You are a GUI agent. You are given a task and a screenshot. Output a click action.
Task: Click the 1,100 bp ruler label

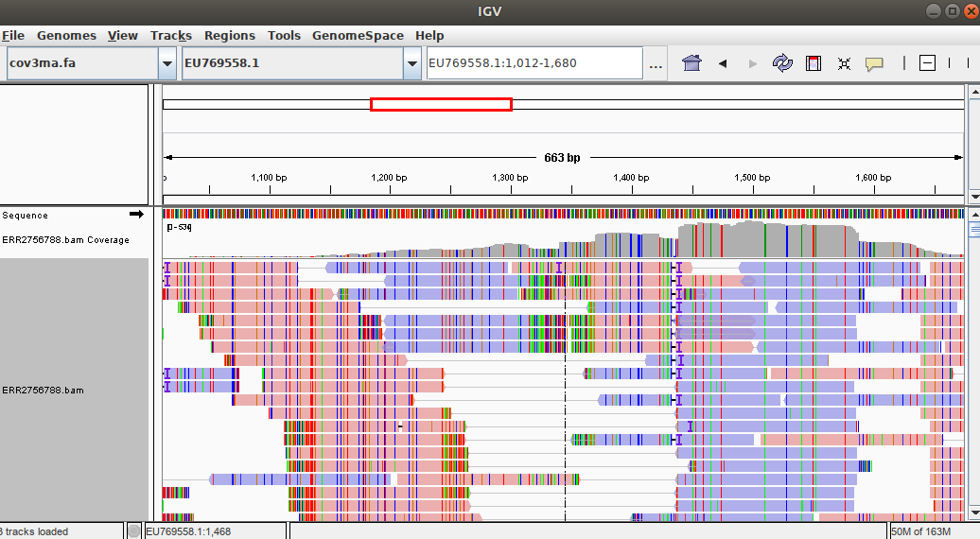[269, 178]
